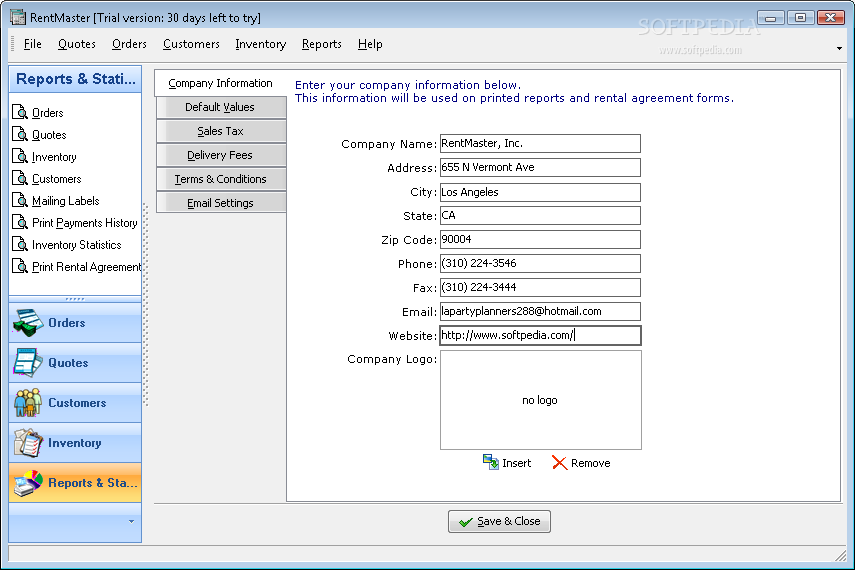Screen dimensions: 855x570
Task: Click the Orders navigation pane button label
Action: (x=67, y=322)
